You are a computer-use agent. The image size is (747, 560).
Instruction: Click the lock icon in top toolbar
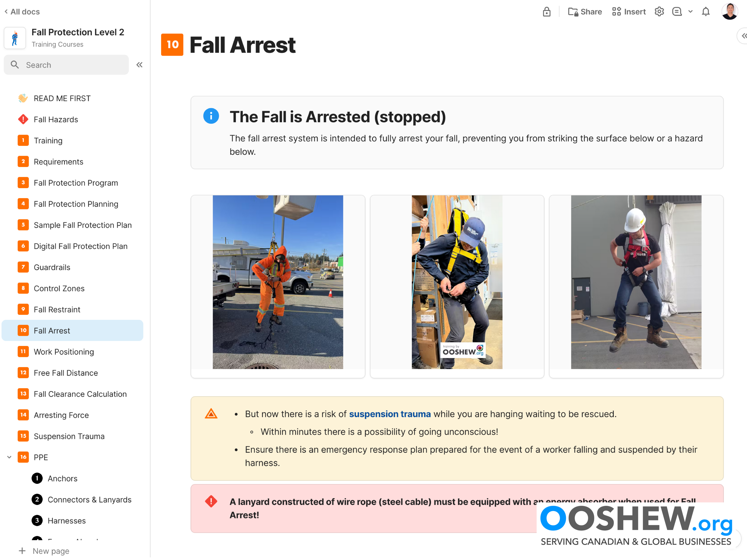tap(546, 12)
